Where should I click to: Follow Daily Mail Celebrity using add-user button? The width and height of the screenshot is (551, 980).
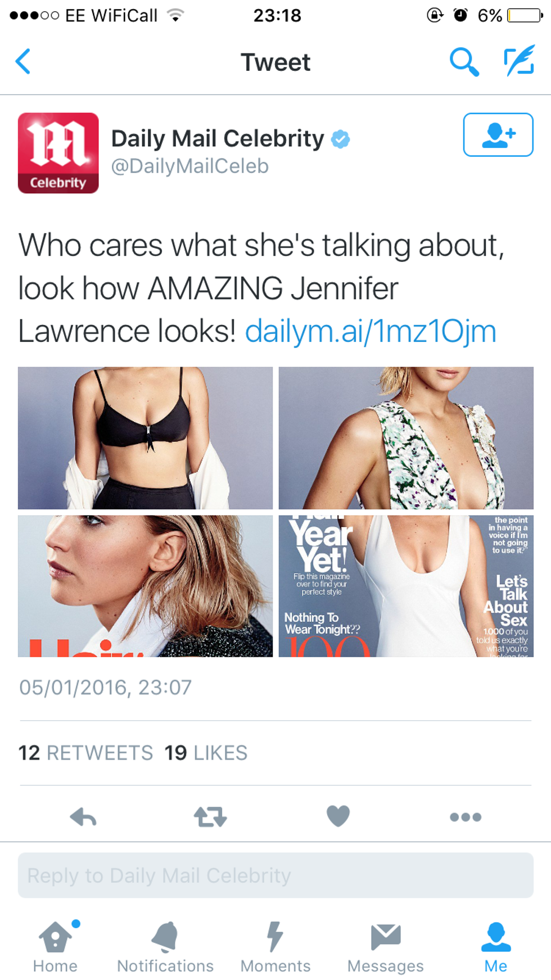pyautogui.click(x=498, y=135)
